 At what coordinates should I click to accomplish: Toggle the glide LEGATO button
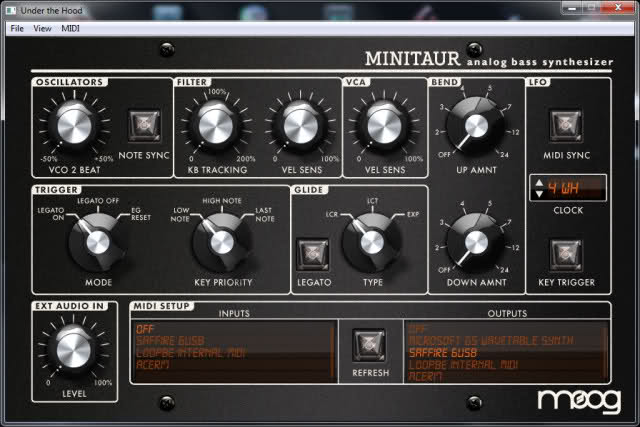pos(313,254)
